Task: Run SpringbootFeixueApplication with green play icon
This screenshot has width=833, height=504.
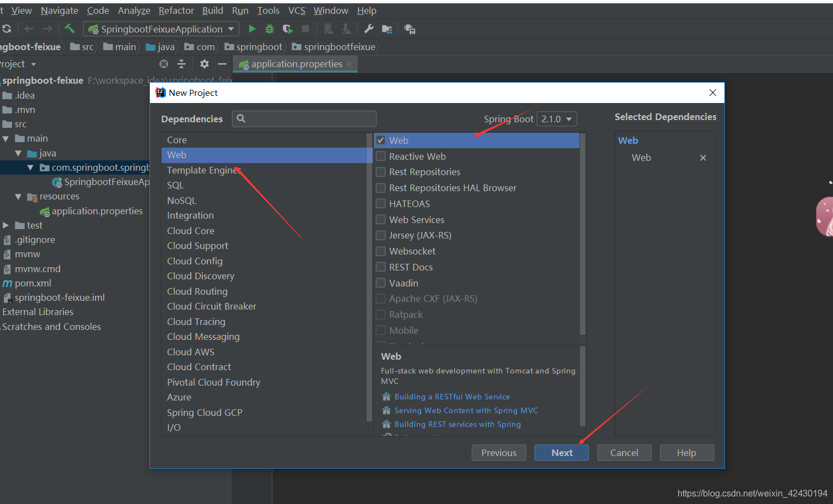Action: 252,29
